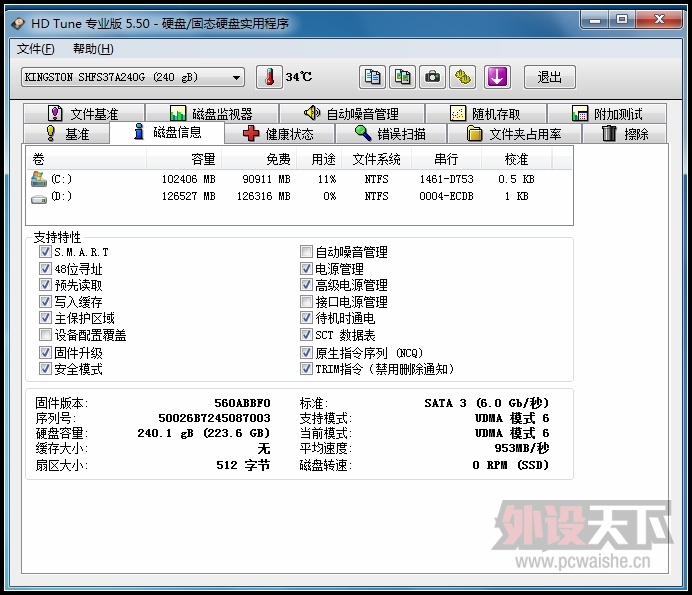Viewport: 692px width, 595px height.
Task: Click the copy info to clipboard icon
Action: [x=372, y=77]
